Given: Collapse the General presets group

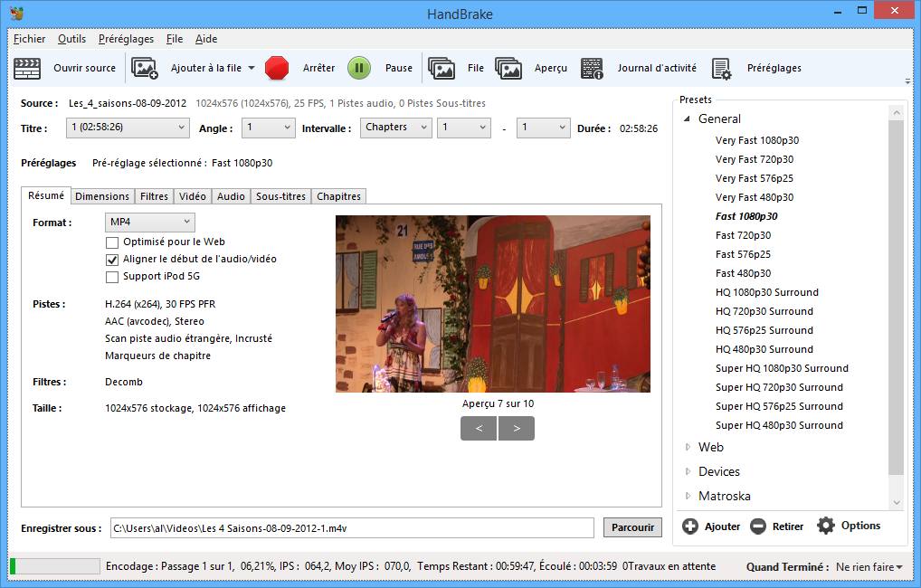Looking at the screenshot, I should 687,119.
